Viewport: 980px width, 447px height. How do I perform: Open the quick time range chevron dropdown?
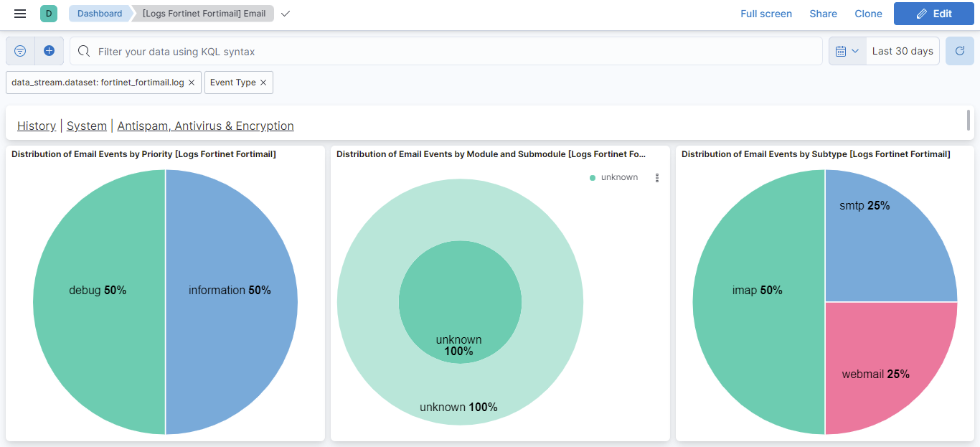(855, 50)
